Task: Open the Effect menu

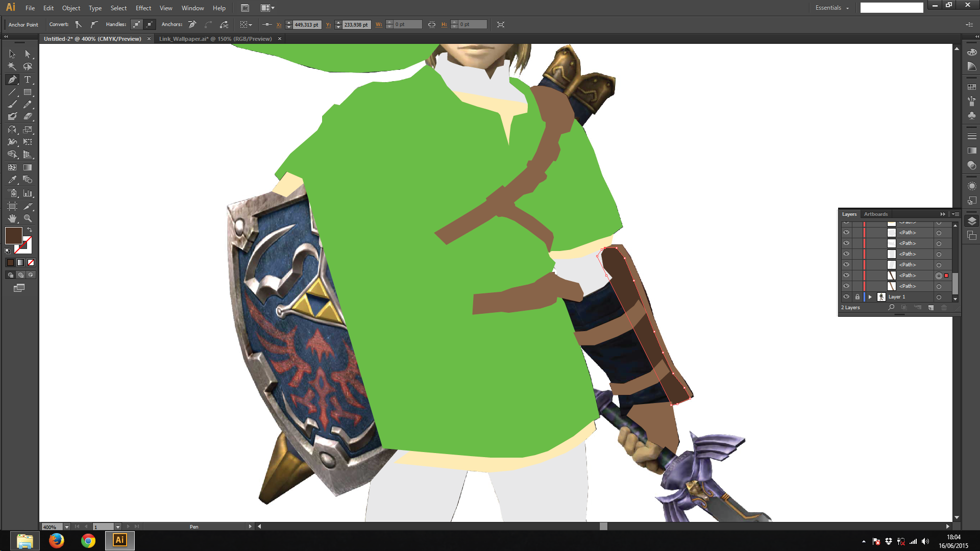Action: coord(143,8)
